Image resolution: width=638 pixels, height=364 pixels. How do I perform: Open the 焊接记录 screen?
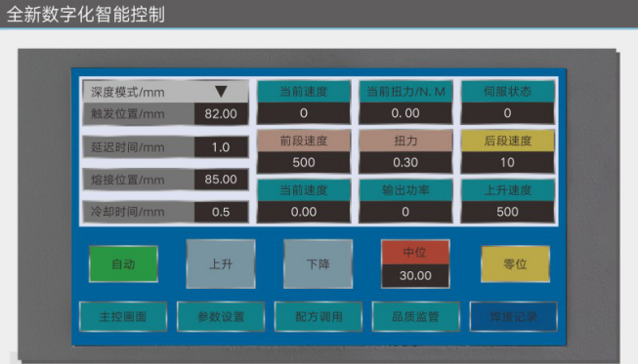click(514, 316)
